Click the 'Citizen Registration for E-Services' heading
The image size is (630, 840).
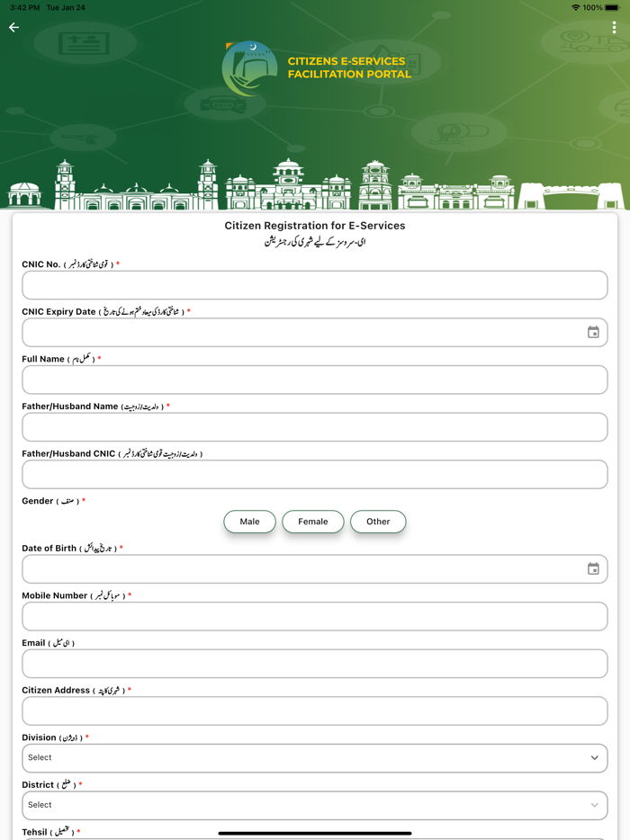point(315,226)
